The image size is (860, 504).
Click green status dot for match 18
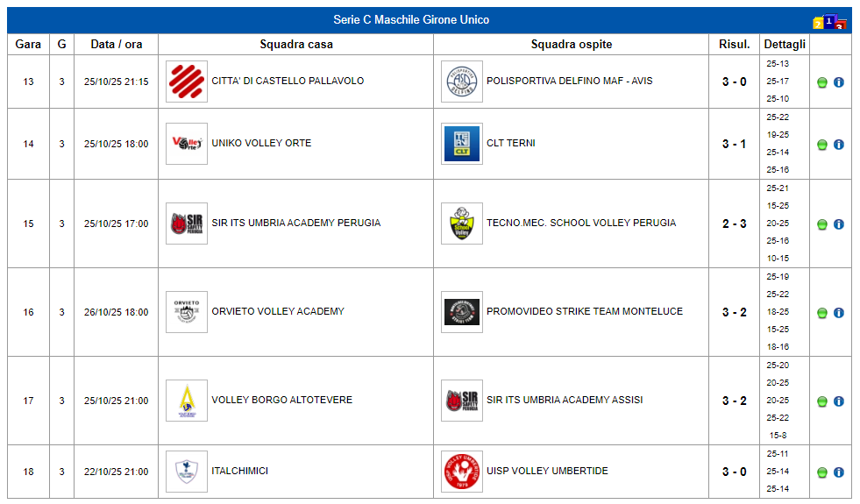pyautogui.click(x=822, y=472)
